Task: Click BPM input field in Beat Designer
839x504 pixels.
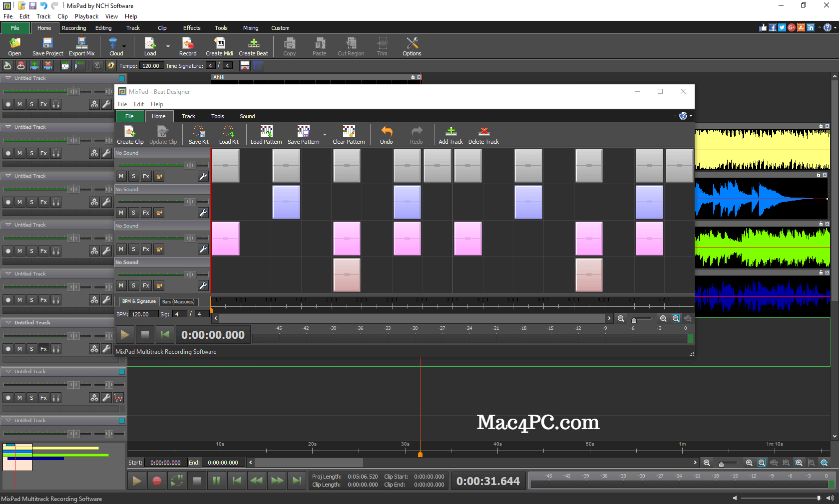Action: point(143,314)
